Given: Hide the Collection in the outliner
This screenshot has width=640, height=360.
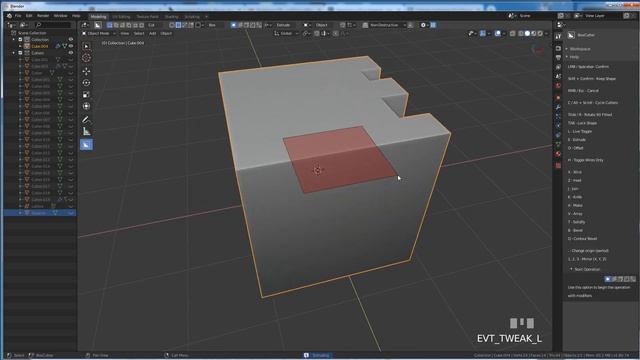Looking at the screenshot, I should (x=71, y=40).
